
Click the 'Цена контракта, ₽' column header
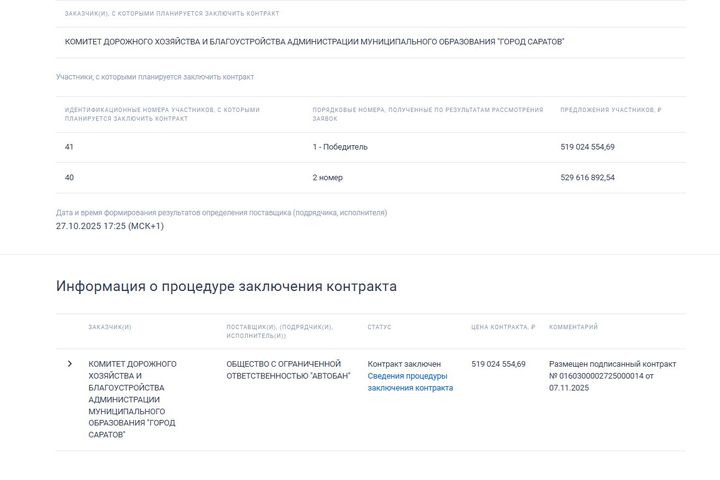point(503,327)
